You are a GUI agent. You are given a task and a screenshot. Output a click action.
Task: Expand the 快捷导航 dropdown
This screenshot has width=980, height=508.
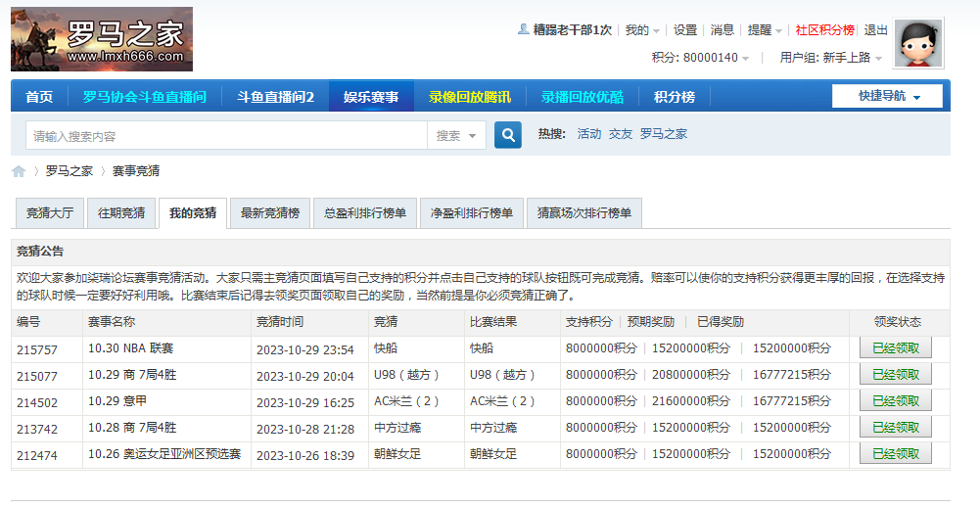tap(888, 96)
